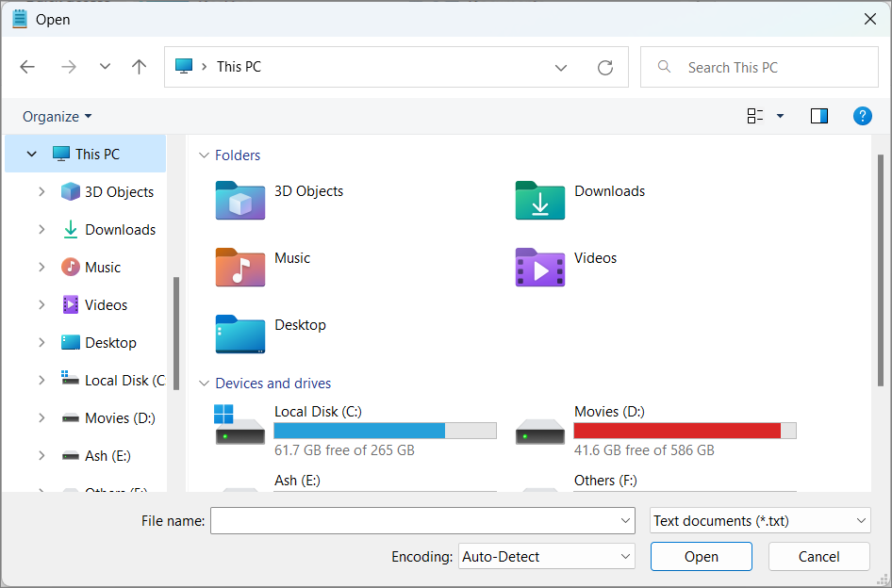Click the '41.6 GB free of 586 GB' text
Screen dimensions: 892x588
point(644,450)
